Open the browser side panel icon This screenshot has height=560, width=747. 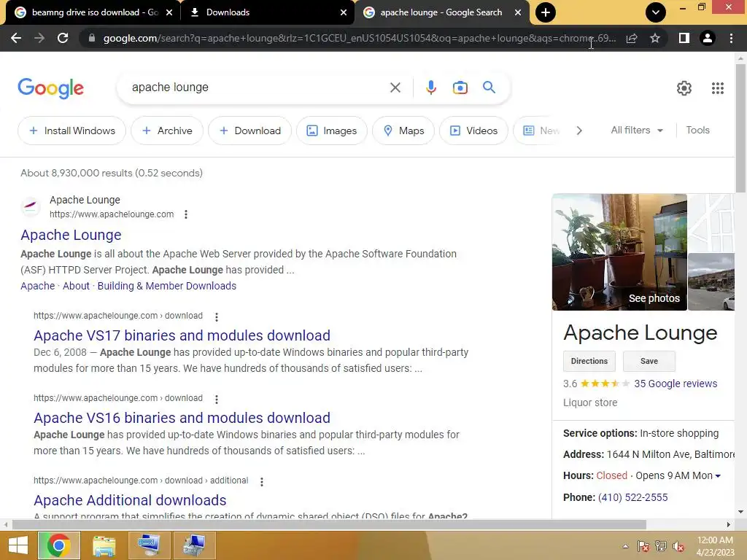pyautogui.click(x=684, y=38)
